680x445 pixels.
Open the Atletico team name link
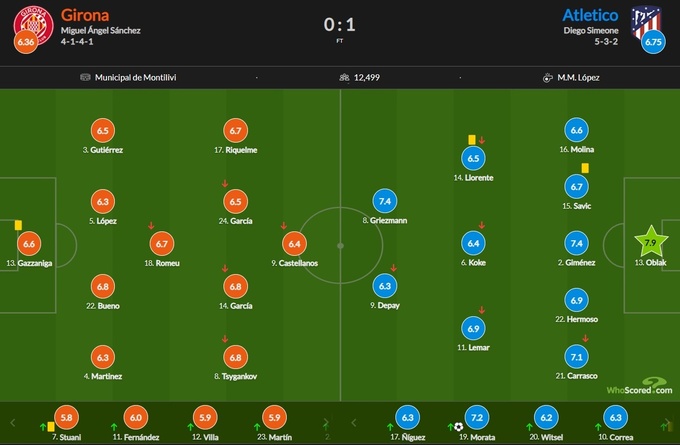(590, 15)
